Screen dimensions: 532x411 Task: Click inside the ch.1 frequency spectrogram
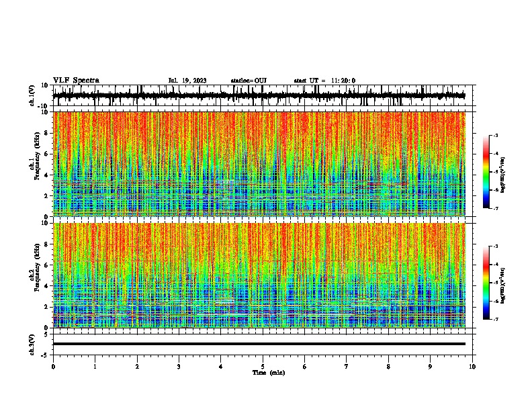click(259, 164)
